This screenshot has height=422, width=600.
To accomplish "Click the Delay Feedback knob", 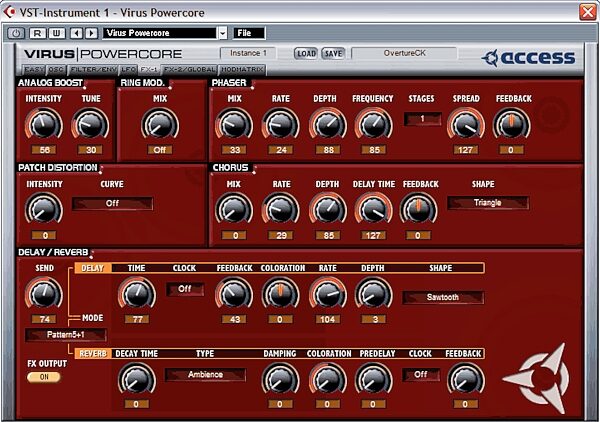I will [234, 293].
